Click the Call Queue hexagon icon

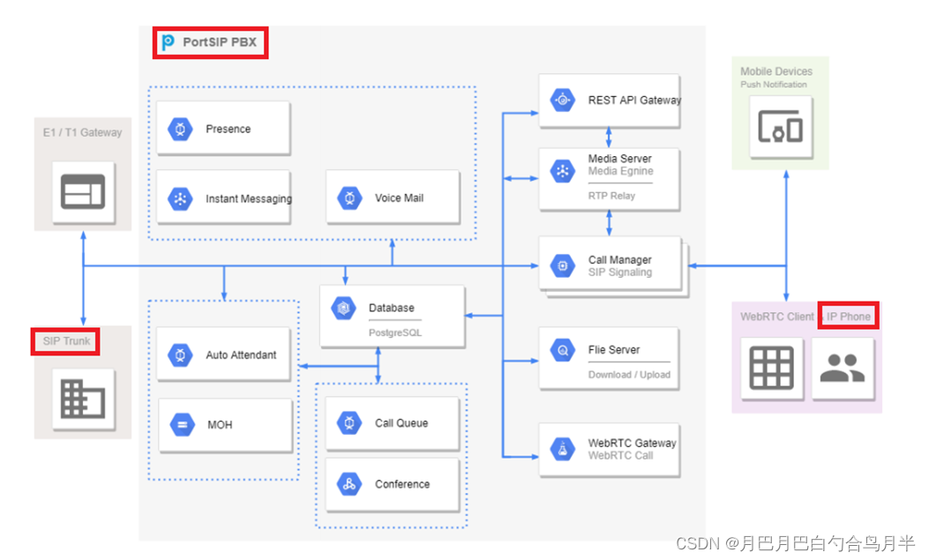[349, 422]
